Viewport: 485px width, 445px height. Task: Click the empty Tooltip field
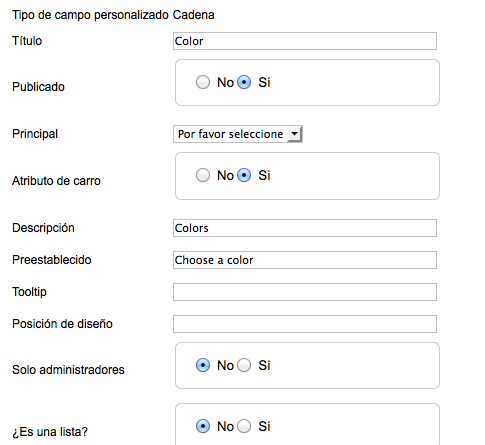305,292
